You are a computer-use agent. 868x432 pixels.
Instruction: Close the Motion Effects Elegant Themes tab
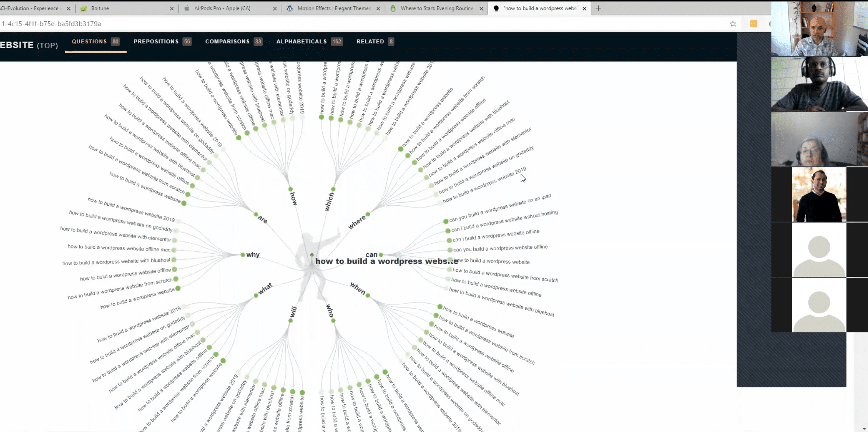point(378,8)
